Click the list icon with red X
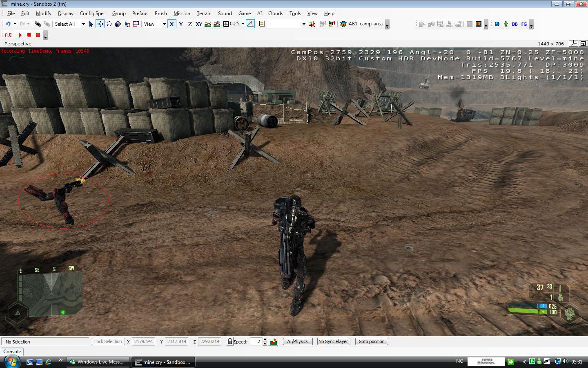Viewport: 588px width, 368px height. 312,24
